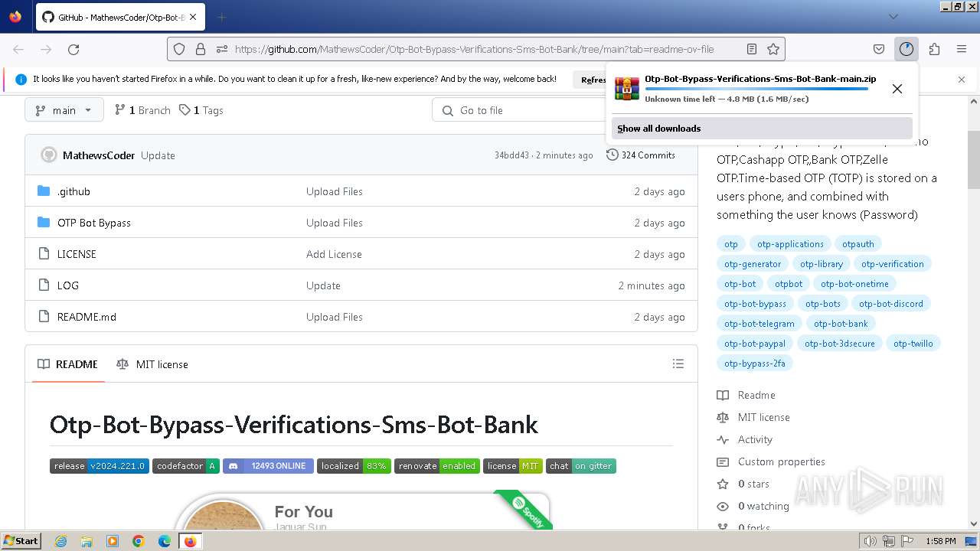Open the list all tabs dropdown

click(893, 17)
